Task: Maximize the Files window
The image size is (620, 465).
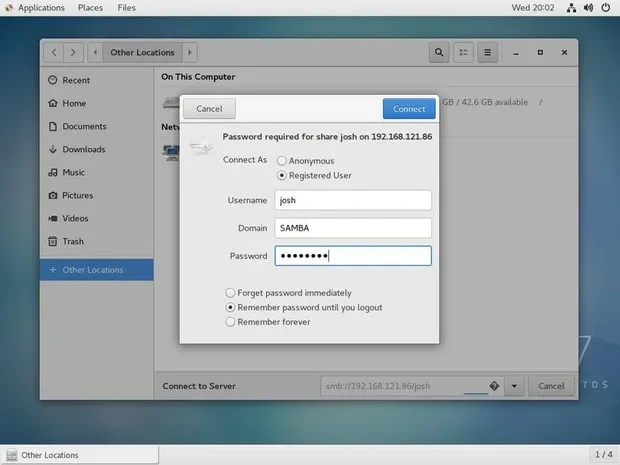Action: pyautogui.click(x=540, y=52)
